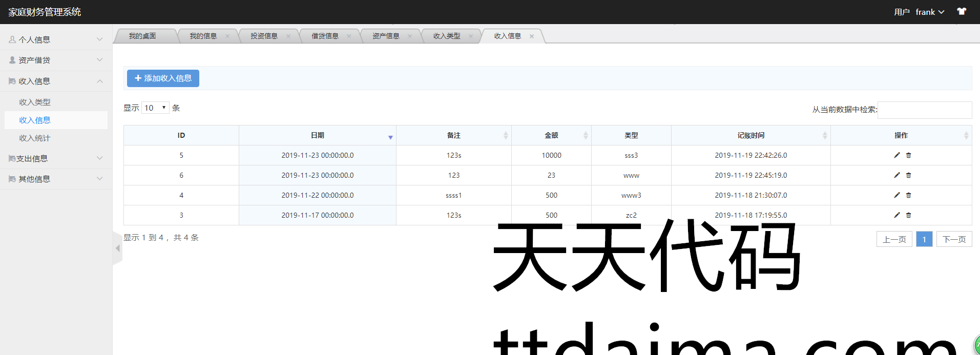
Task: Collapse the left sidebar with arrow handle
Action: point(117,248)
